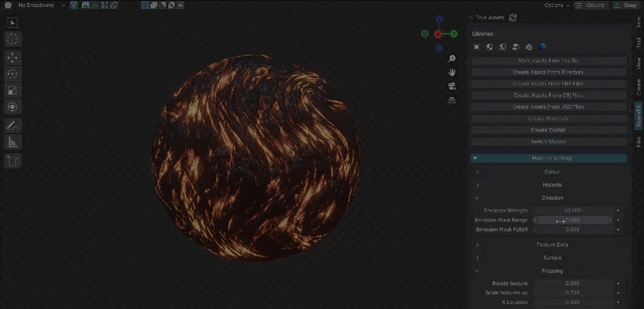The height and width of the screenshot is (309, 644).
Task: Toggle camera view in viewport
Action: pyautogui.click(x=452, y=86)
